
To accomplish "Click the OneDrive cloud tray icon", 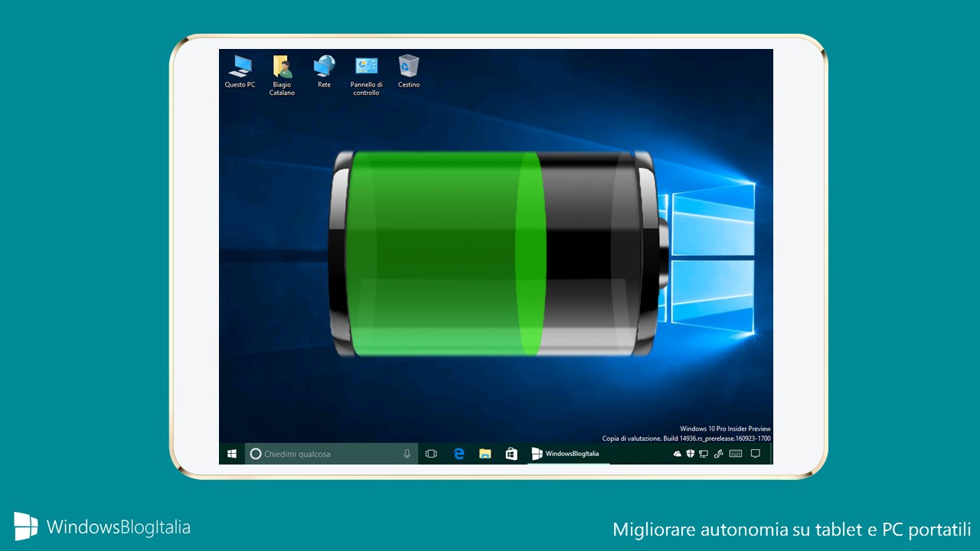I will pos(677,454).
